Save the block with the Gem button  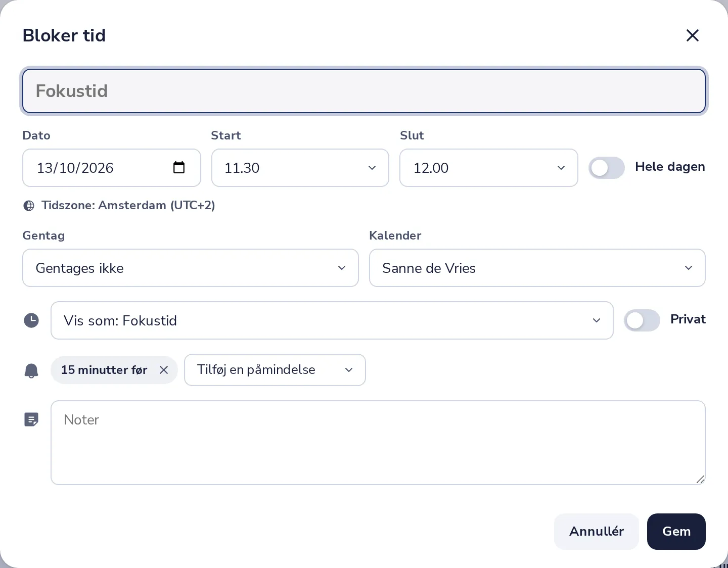(676, 532)
